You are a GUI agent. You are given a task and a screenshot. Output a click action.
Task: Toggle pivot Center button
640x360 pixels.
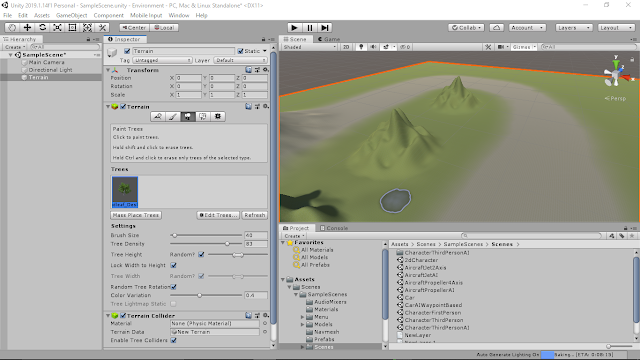point(134,28)
